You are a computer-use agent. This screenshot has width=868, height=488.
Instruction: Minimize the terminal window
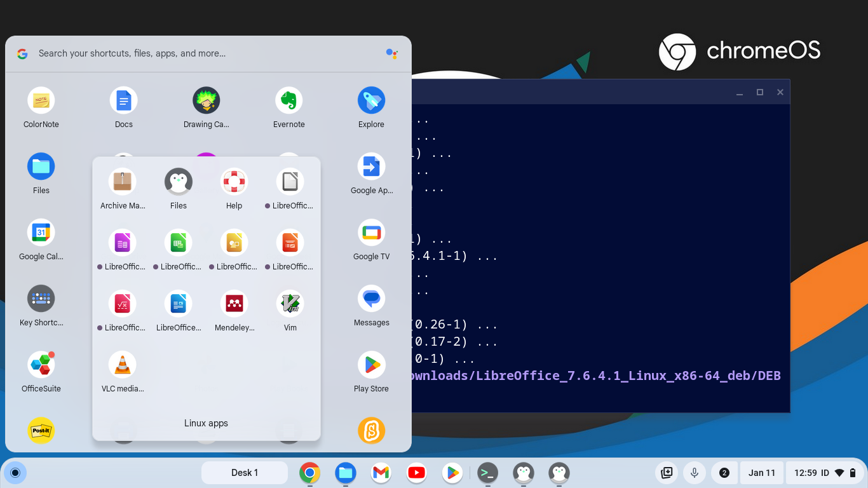740,92
